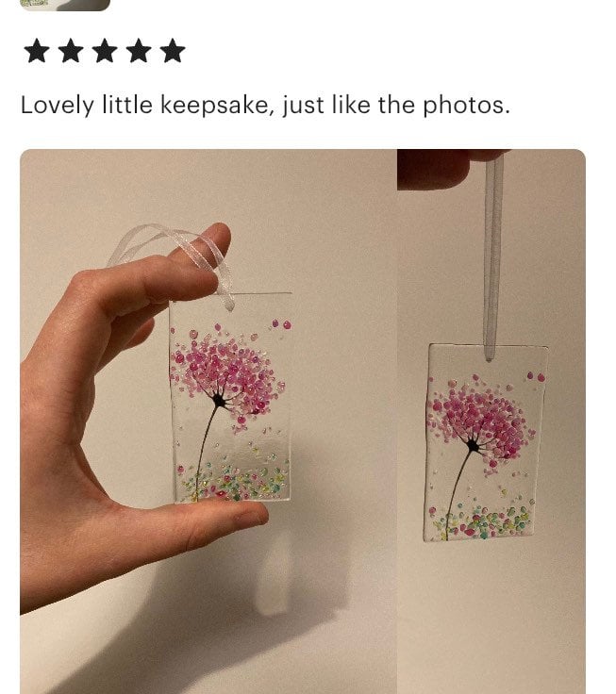Viewport: 616px width, 694px height.
Task: Click the right hanging glass ornament
Action: (486, 442)
